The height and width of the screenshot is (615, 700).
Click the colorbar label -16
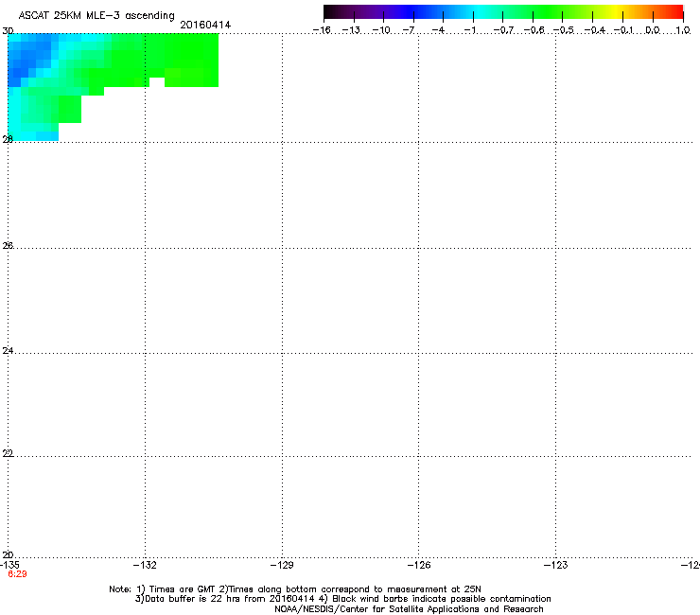[322, 30]
